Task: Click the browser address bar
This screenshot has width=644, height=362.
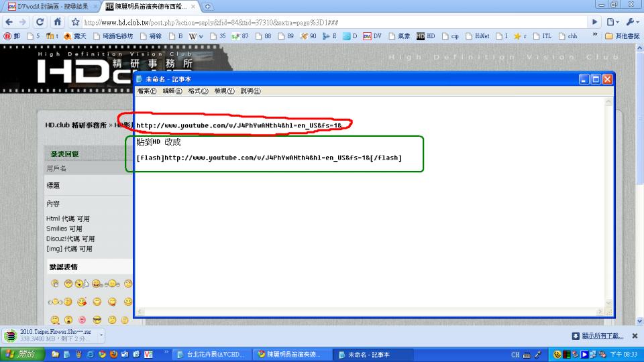Action: click(333, 22)
